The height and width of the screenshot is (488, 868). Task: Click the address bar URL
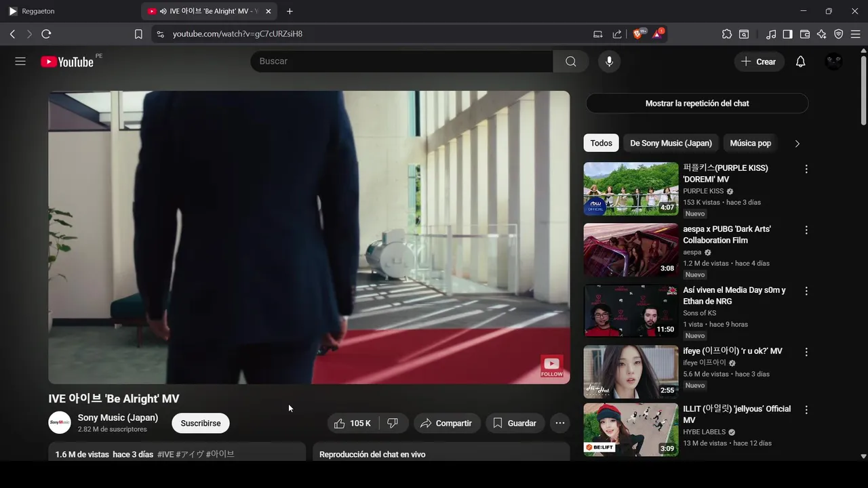click(237, 34)
